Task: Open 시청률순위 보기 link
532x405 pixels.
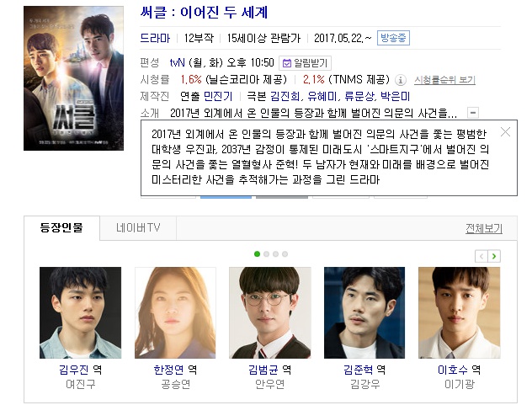Action: (x=444, y=80)
